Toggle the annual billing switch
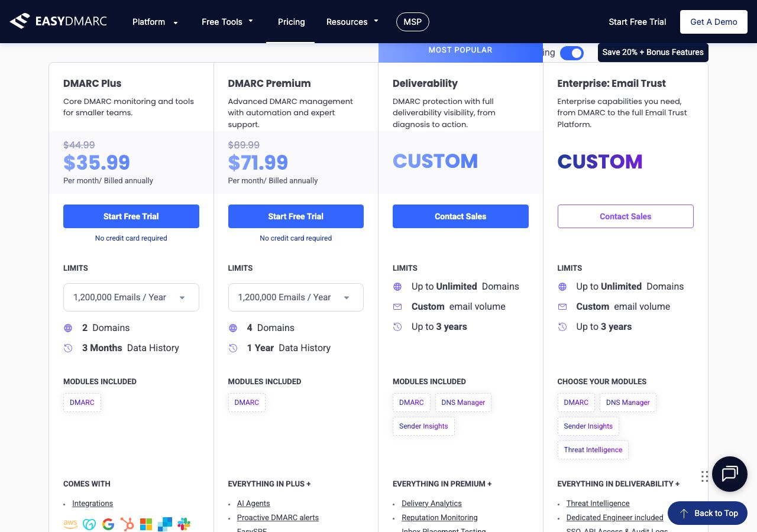757x532 pixels. pos(572,53)
